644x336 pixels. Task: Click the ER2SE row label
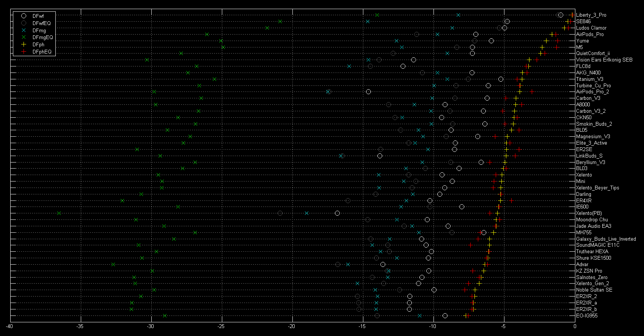point(584,150)
